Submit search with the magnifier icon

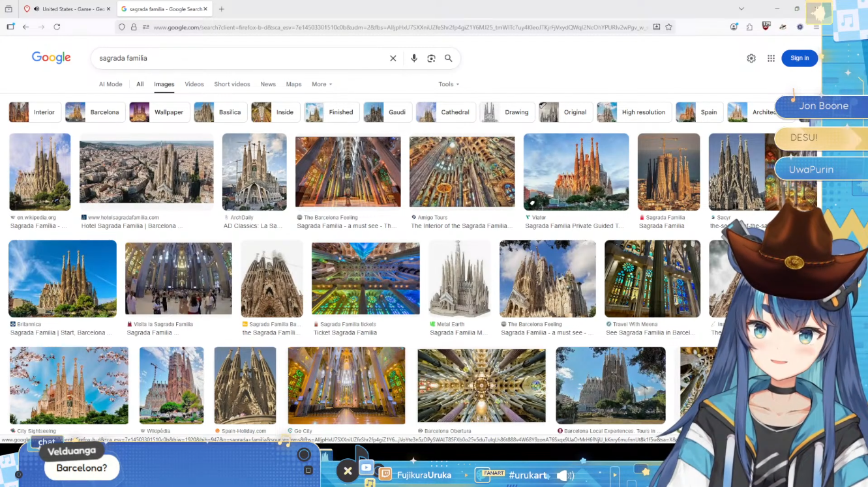(x=449, y=58)
